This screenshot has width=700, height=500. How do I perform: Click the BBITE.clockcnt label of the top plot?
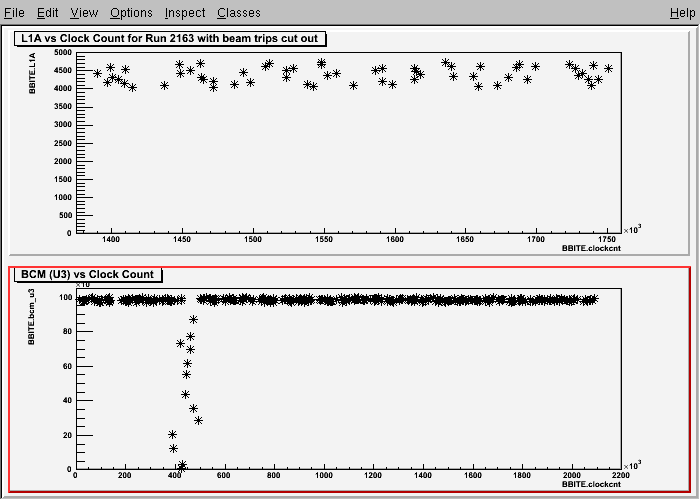click(x=591, y=248)
